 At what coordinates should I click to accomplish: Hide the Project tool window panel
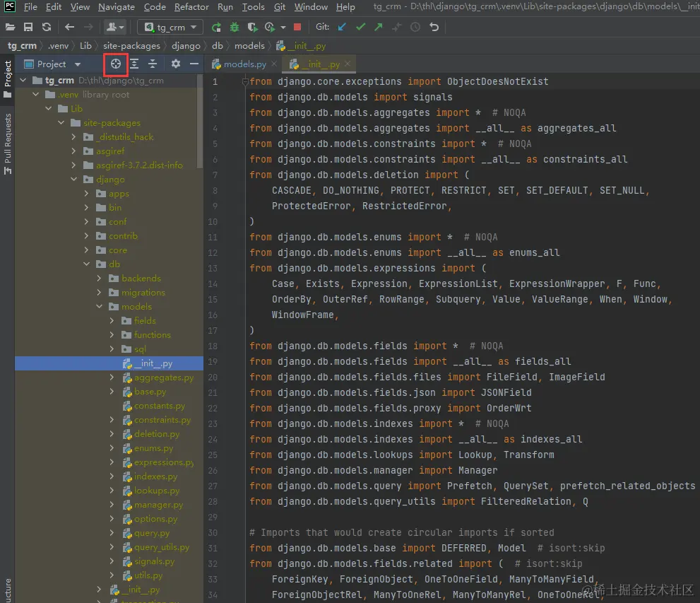point(194,64)
